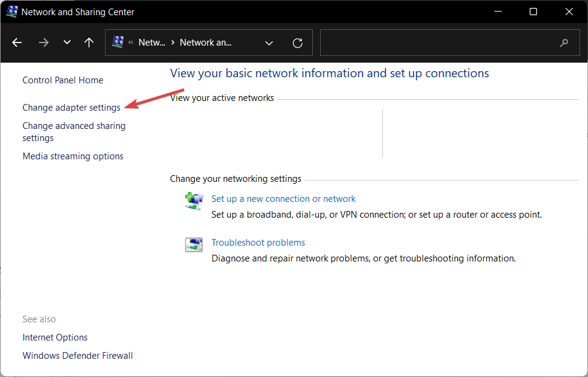Focus the Control Panel search box
This screenshot has height=377, width=588.
tap(437, 43)
